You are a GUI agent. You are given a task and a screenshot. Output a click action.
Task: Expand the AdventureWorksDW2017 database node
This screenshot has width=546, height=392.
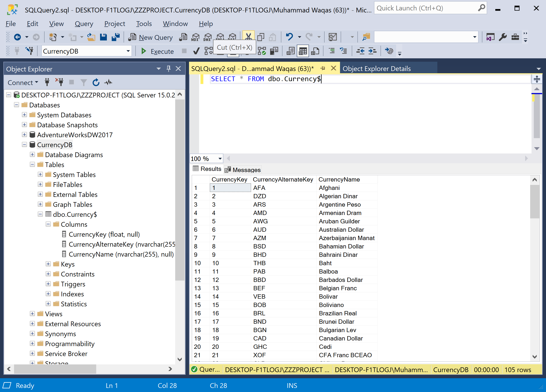pyautogui.click(x=24, y=135)
